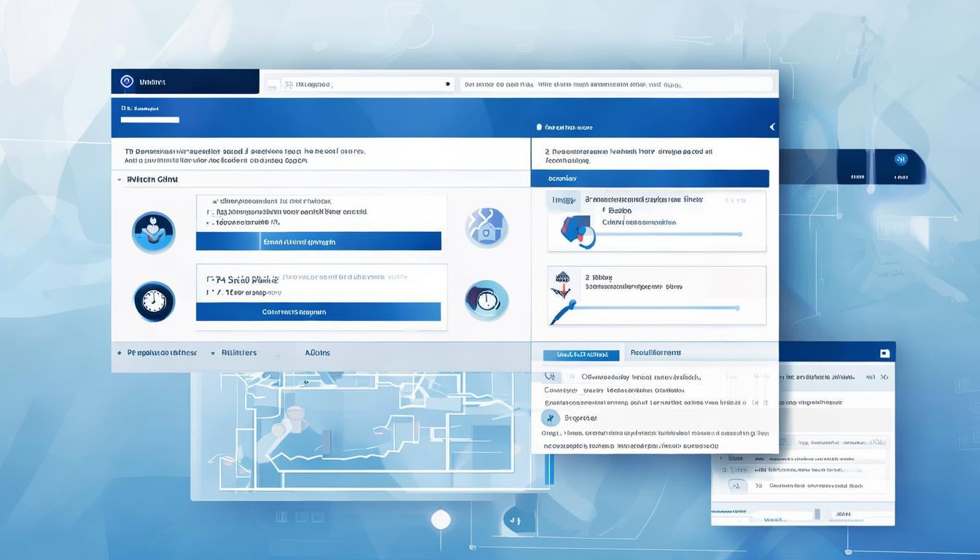This screenshot has height=560, width=980.
Task: Click the first card's blue button
Action: 319,241
